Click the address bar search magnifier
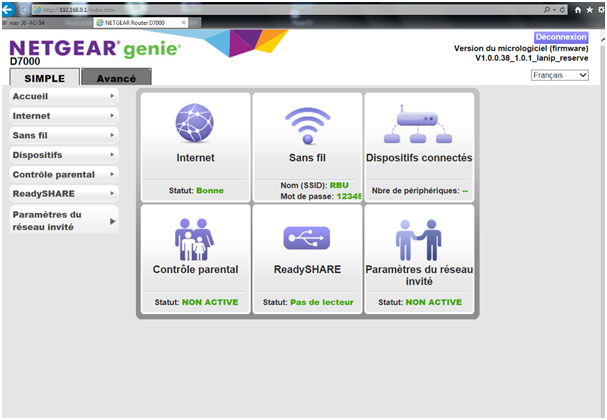The image size is (607, 420). tap(547, 10)
